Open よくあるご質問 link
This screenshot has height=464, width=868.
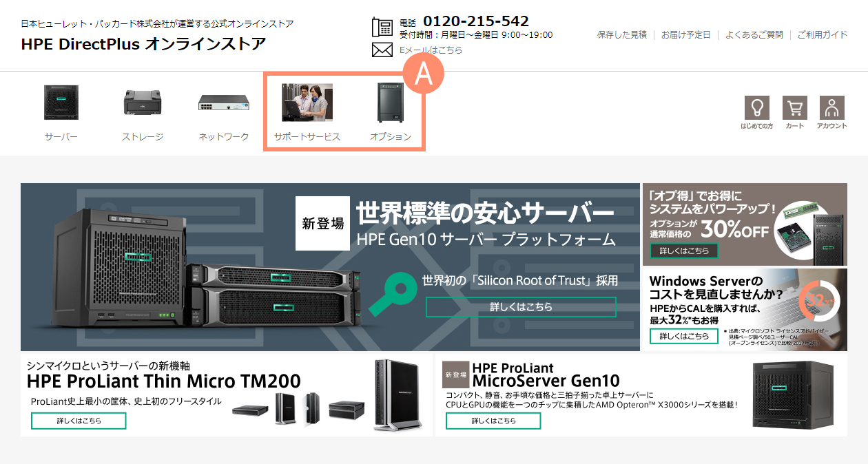coord(754,34)
